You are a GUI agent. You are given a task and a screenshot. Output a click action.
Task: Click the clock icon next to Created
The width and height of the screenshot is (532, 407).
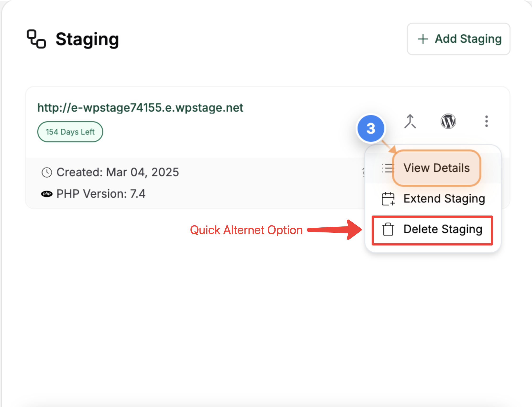pyautogui.click(x=47, y=172)
